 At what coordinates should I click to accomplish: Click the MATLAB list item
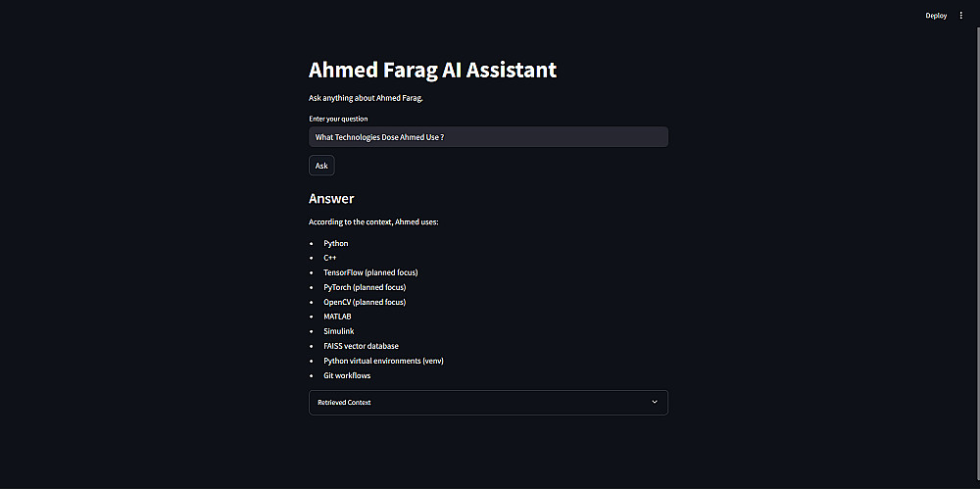coord(337,317)
